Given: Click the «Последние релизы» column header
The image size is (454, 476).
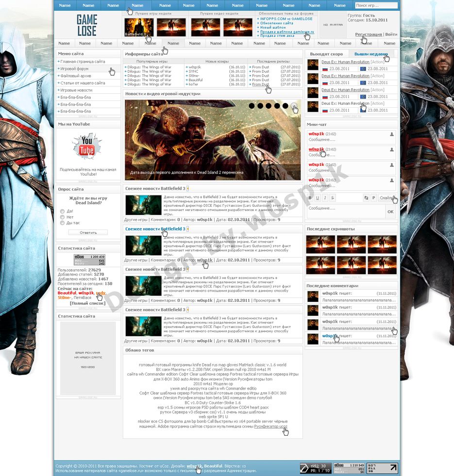Looking at the screenshot, I should coord(273,61).
